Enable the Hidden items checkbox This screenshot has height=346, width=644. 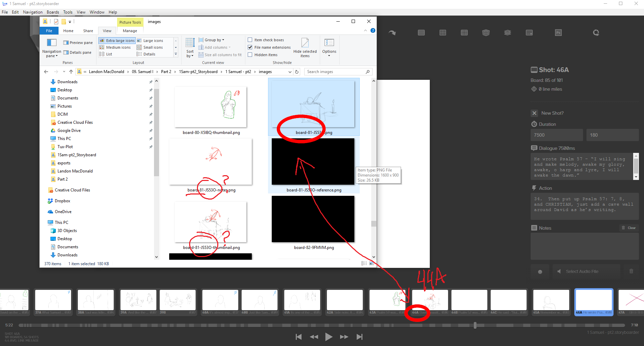coord(250,54)
